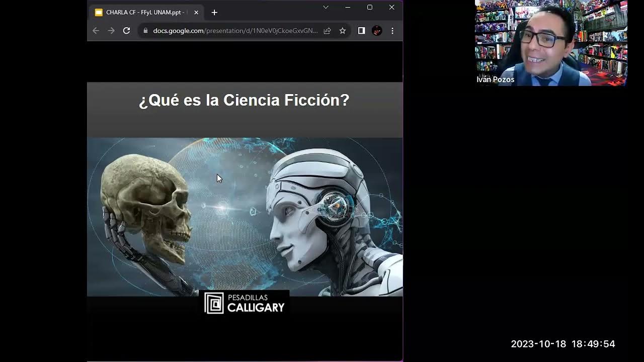Click the Pesadillas Calligary logo

[245, 303]
